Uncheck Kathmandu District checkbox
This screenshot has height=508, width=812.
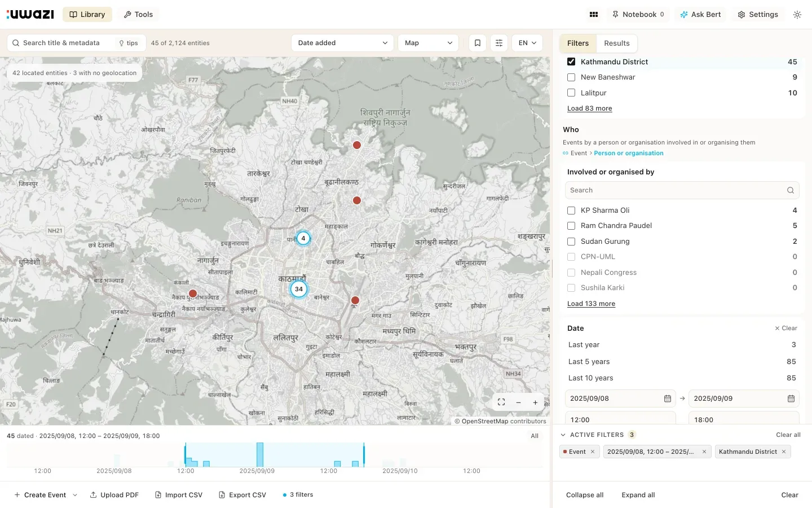[571, 62]
